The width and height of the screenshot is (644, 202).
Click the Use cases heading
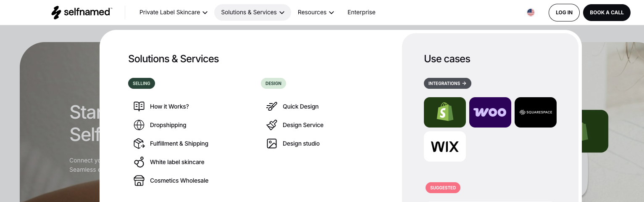pos(447,59)
